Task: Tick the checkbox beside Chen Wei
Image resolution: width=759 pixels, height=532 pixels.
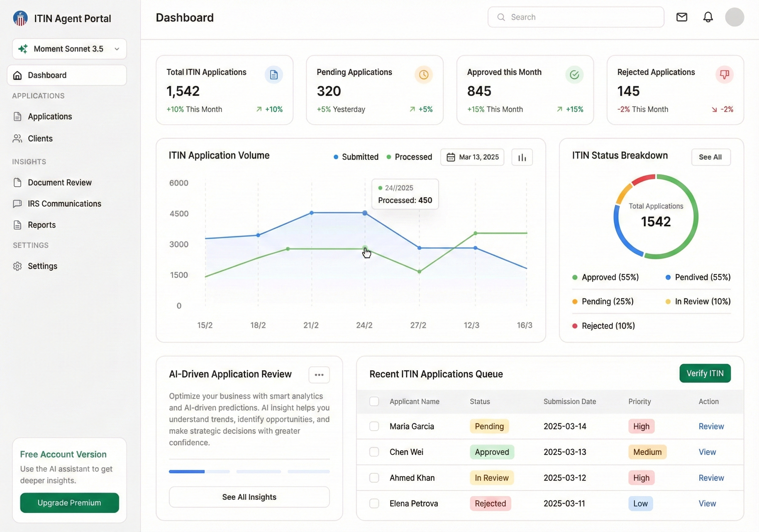Action: coord(374,452)
